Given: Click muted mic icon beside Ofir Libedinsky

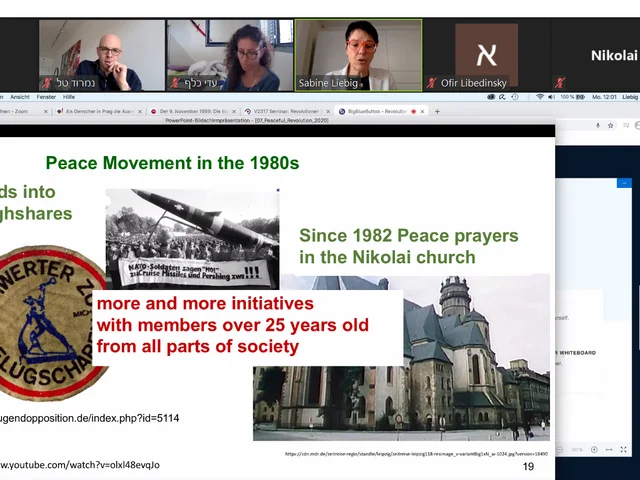Looking at the screenshot, I should [x=432, y=83].
